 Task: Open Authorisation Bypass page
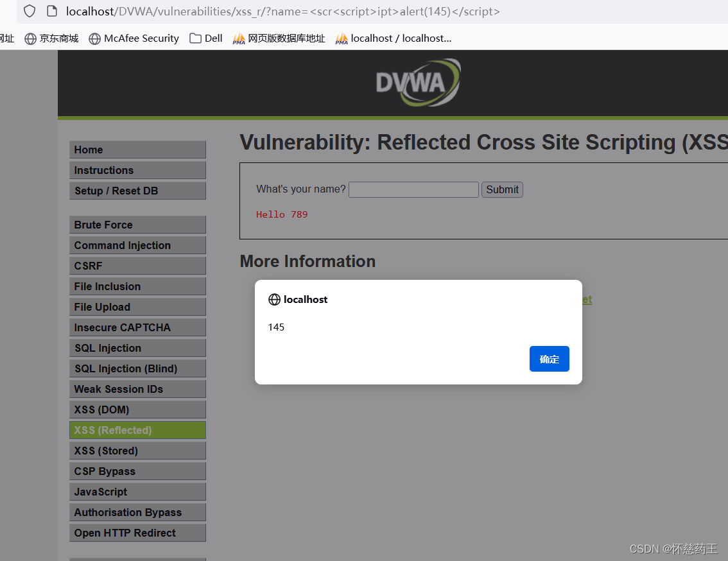[x=137, y=512]
